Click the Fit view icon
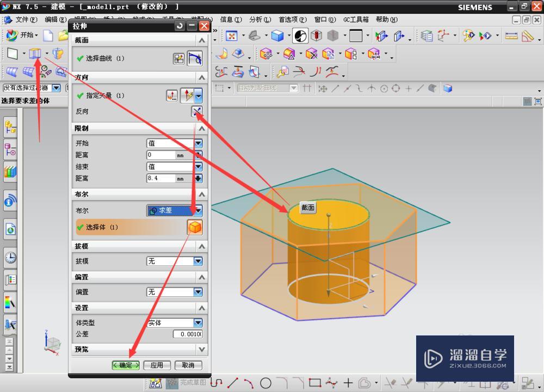 [x=231, y=36]
